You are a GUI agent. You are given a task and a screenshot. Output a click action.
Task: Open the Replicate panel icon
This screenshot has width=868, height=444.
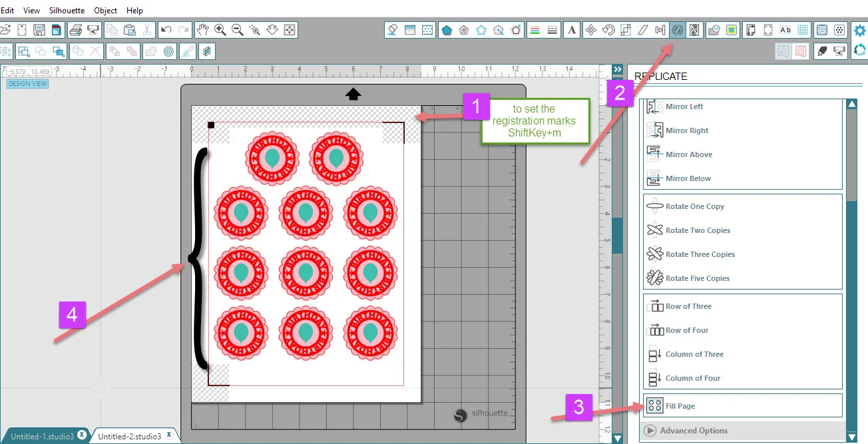677,30
